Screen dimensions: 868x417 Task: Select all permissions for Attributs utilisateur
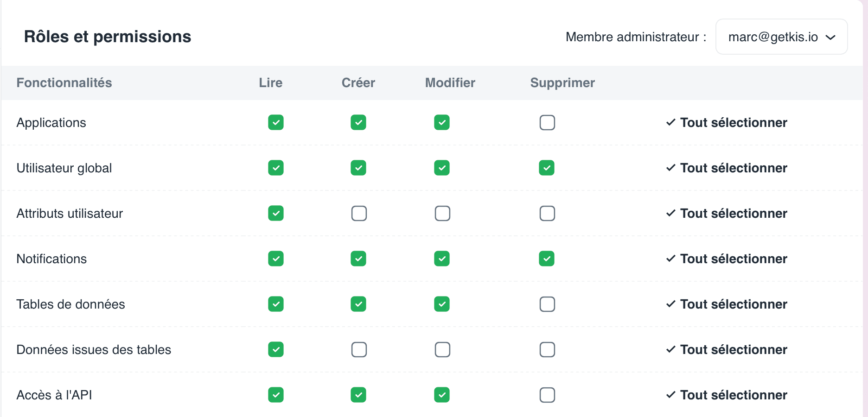(x=727, y=213)
